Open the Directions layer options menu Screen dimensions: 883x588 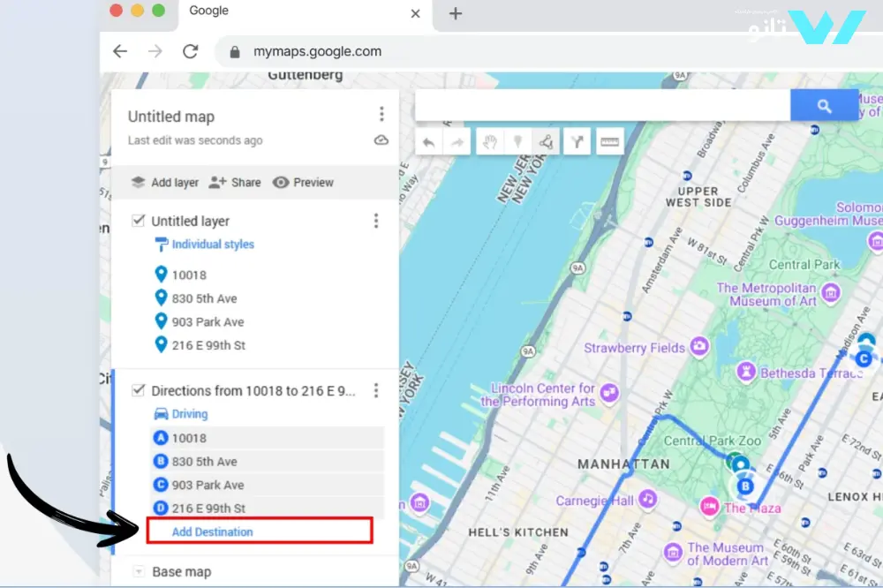376,390
